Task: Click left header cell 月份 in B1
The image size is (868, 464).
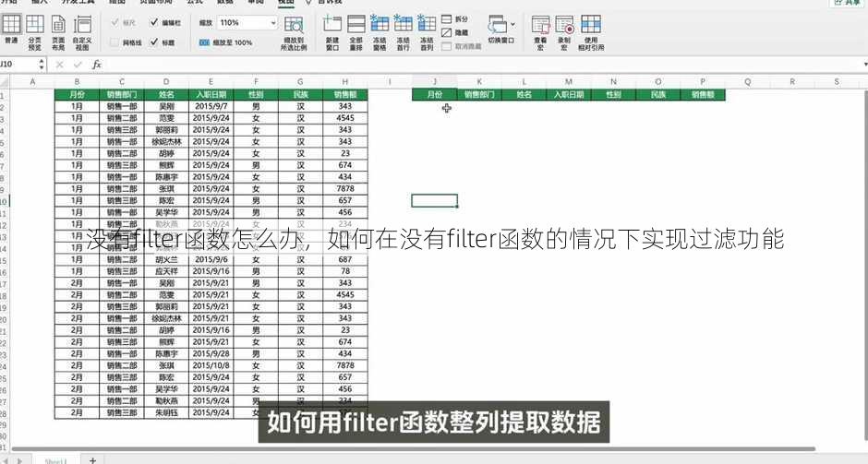Action: (77, 95)
